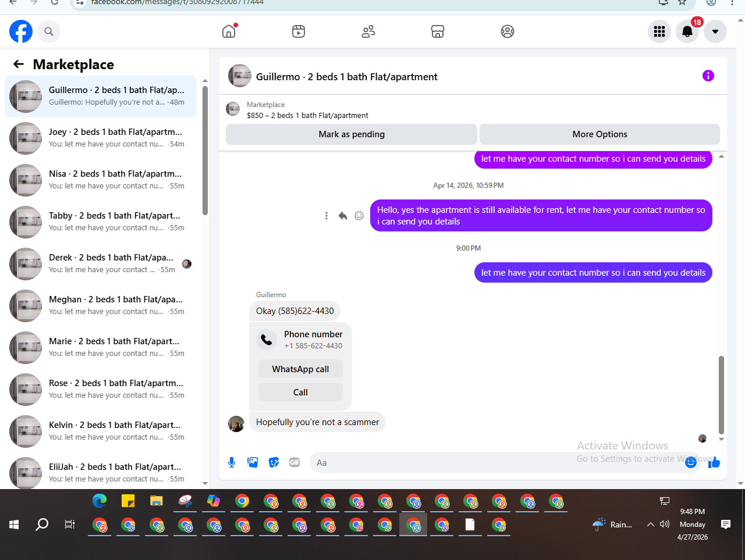Open Nisa conversation in list

tap(100, 180)
